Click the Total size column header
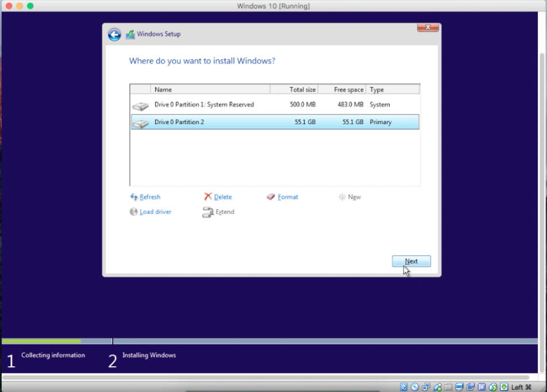This screenshot has width=547, height=392. 294,89
